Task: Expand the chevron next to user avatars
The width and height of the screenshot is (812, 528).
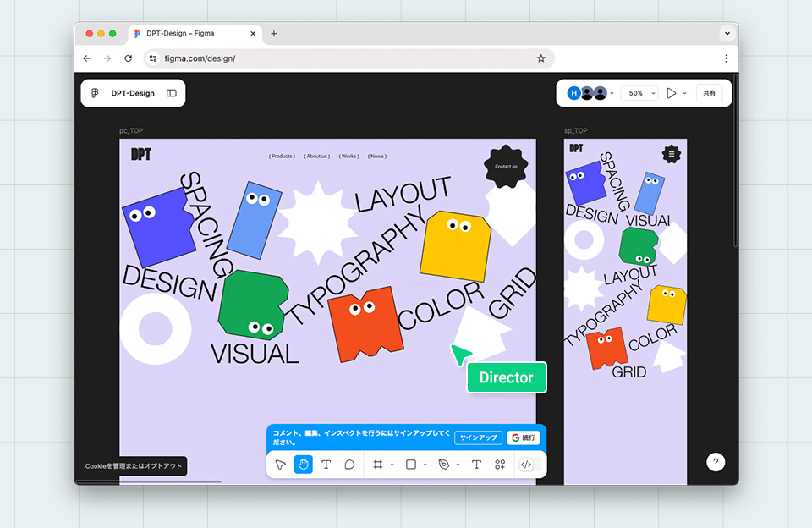Action: (x=612, y=93)
